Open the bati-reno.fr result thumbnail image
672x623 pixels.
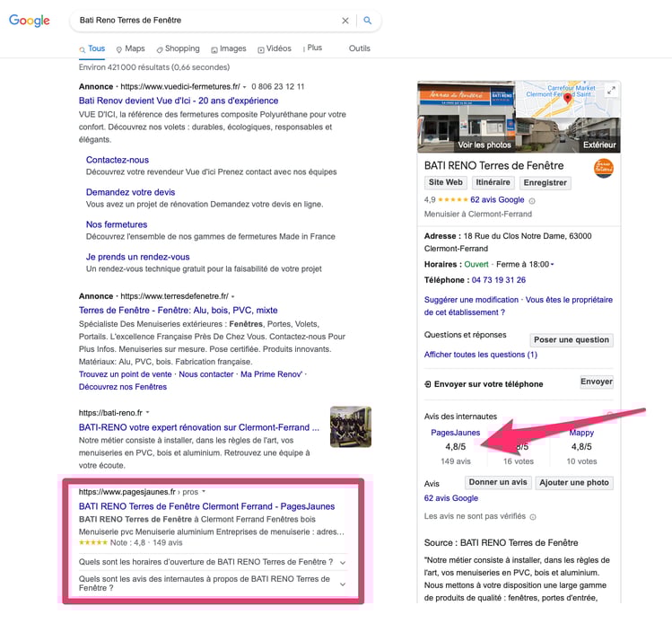coord(350,427)
